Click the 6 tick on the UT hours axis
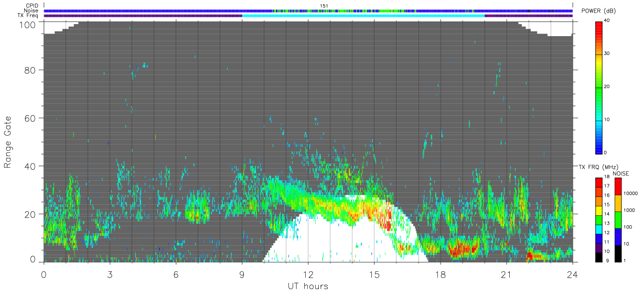 tap(176, 274)
